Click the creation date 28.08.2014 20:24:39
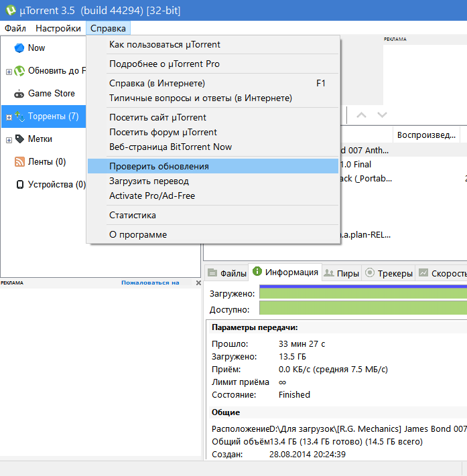Image resolution: width=467 pixels, height=476 pixels. [308, 455]
